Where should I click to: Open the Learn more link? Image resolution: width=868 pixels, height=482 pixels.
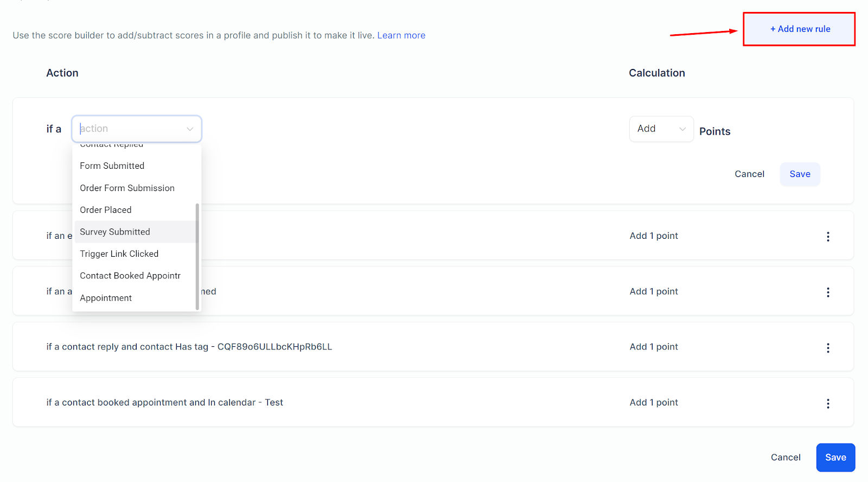pyautogui.click(x=401, y=35)
